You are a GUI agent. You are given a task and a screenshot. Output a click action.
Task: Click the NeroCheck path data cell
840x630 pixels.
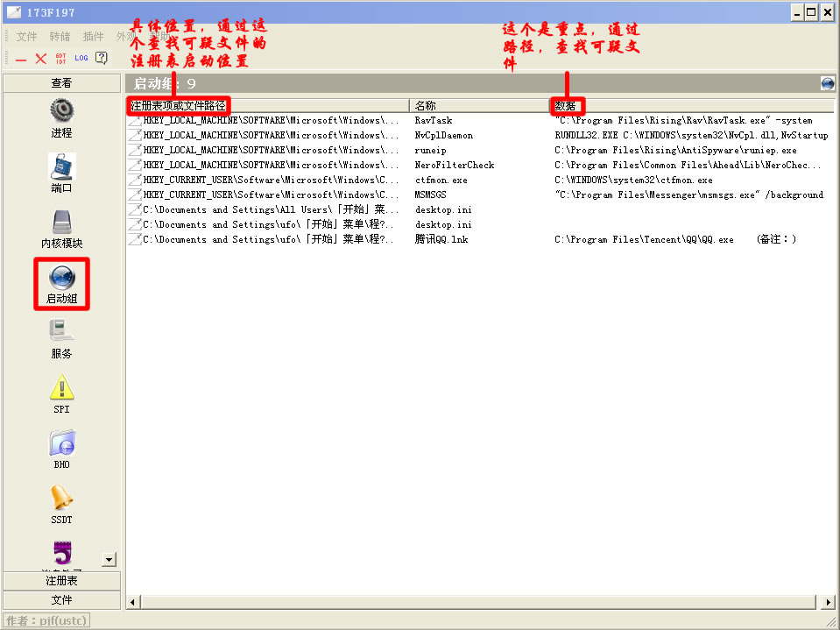pyautogui.click(x=688, y=165)
